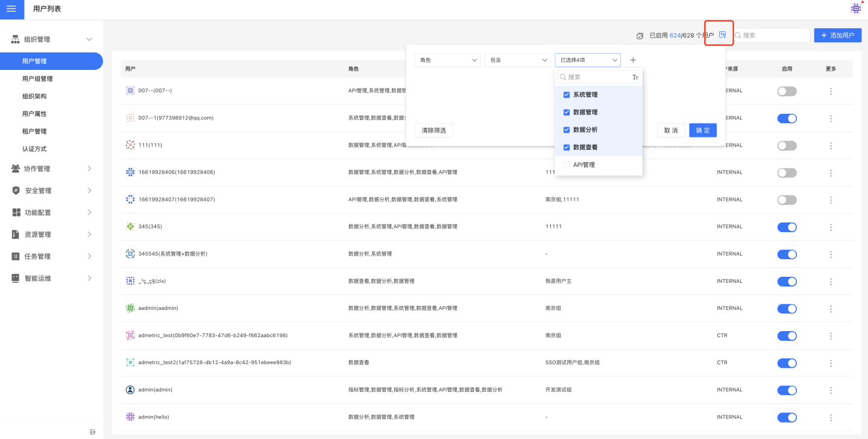Click the 确定 button

702,130
